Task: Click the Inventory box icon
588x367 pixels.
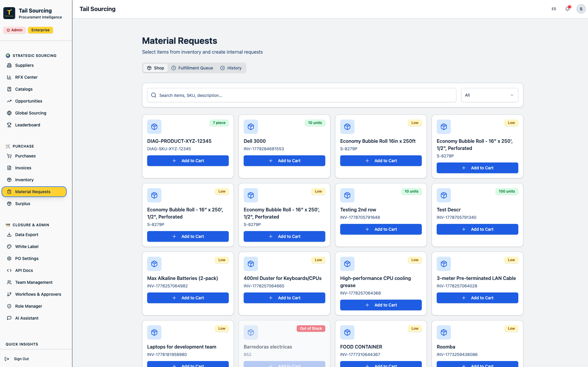Action: (9, 180)
